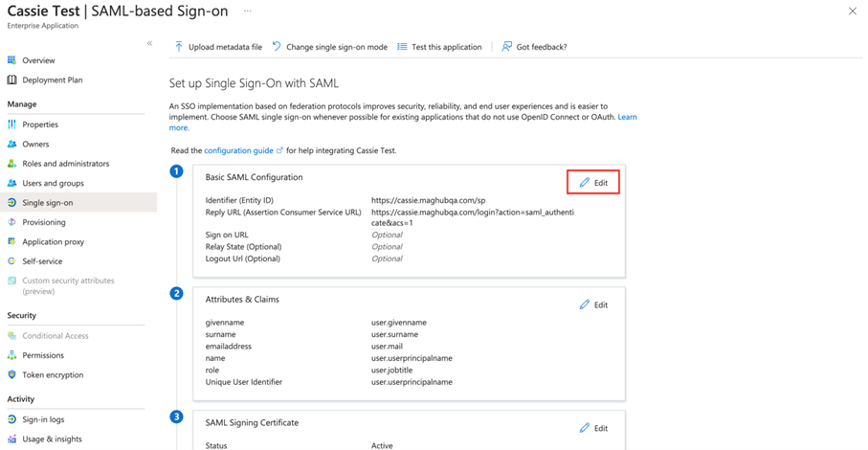Click Change single sign-on mode

330,47
